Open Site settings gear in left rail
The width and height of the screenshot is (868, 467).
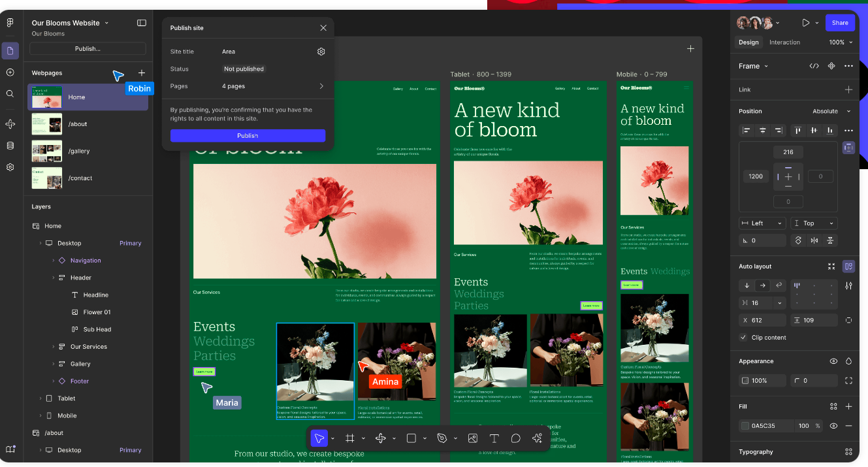point(10,167)
